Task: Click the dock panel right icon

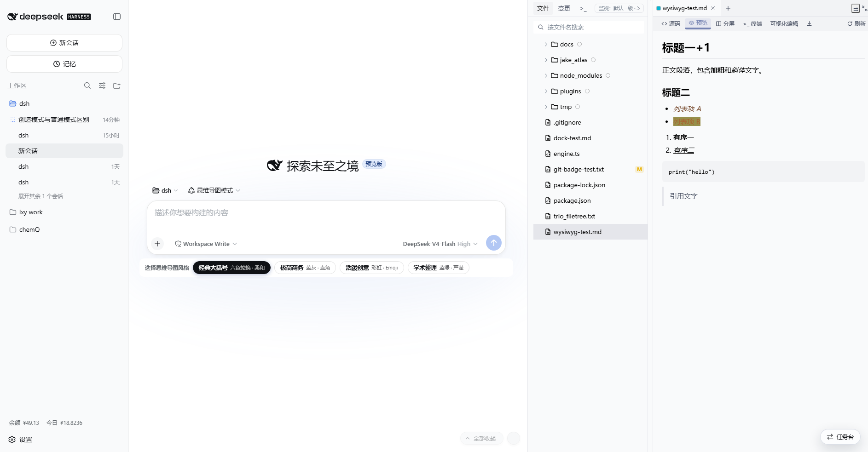Action: (855, 8)
